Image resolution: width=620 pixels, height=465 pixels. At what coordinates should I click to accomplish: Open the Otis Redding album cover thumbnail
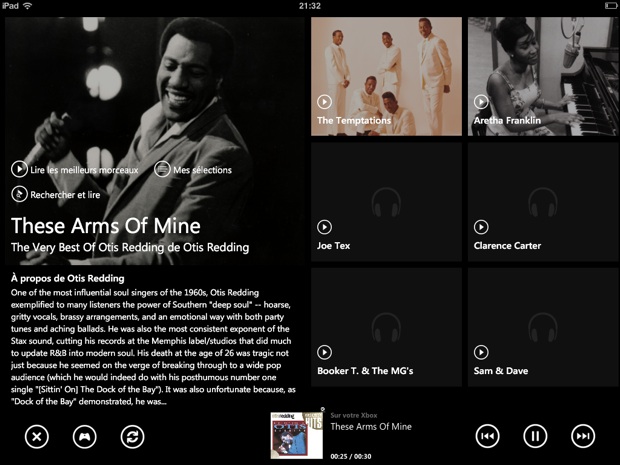point(297,435)
